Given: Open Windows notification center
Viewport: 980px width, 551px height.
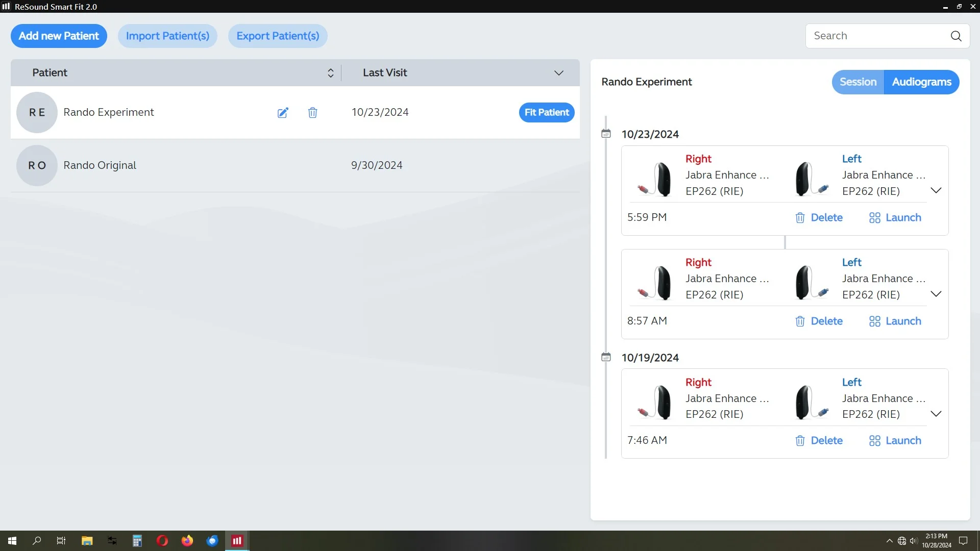Looking at the screenshot, I should click(963, 541).
